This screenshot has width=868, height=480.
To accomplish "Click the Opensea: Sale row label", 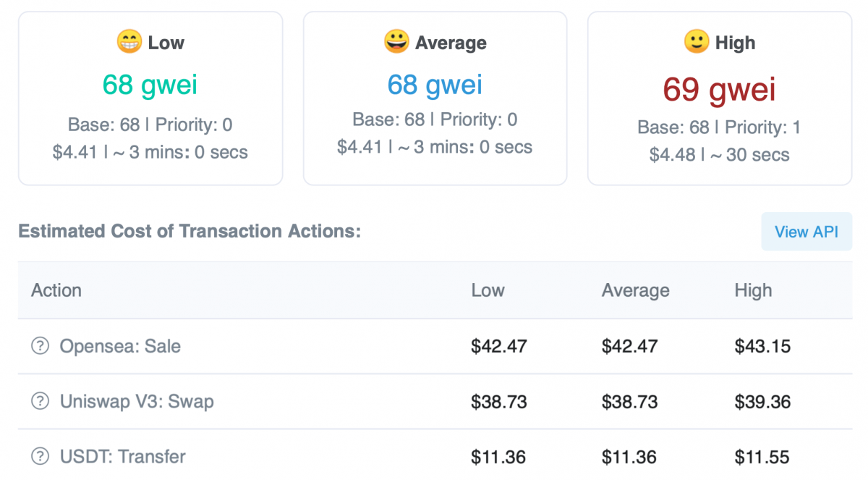I will (x=120, y=346).
